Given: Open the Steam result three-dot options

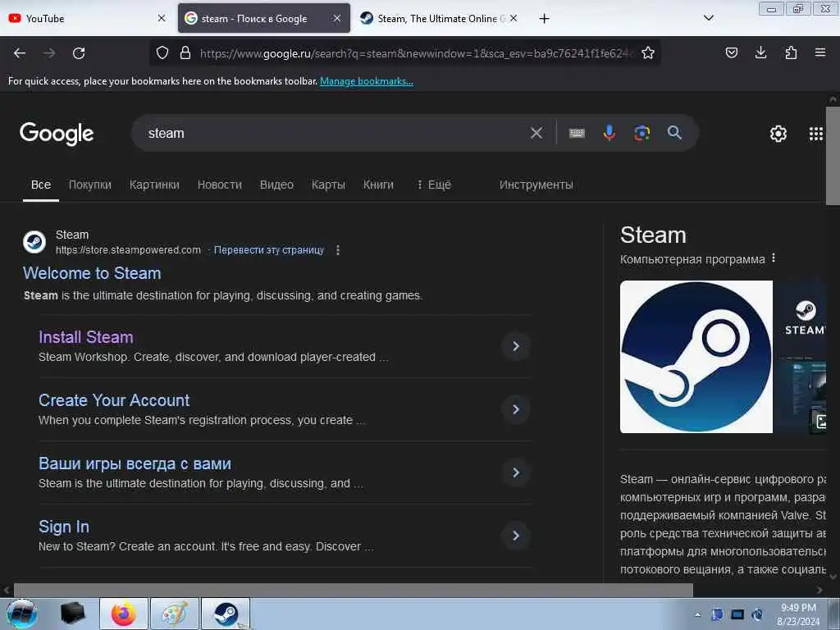Looking at the screenshot, I should (x=337, y=250).
